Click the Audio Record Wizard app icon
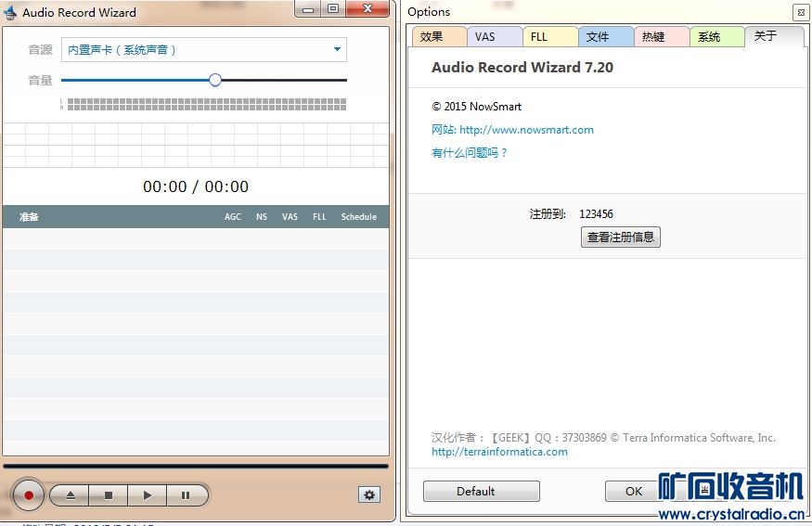The width and height of the screenshot is (812, 526). point(10,12)
